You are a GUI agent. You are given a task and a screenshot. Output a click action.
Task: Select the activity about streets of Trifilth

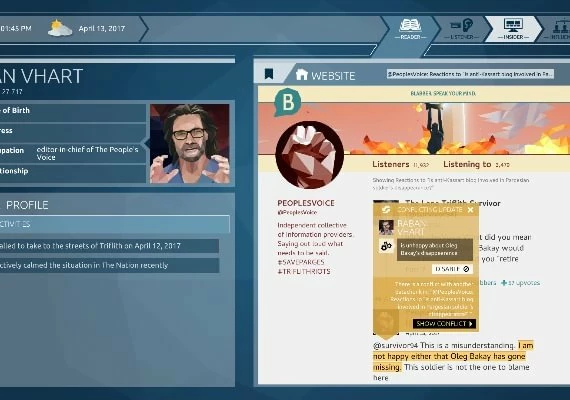tap(109, 246)
